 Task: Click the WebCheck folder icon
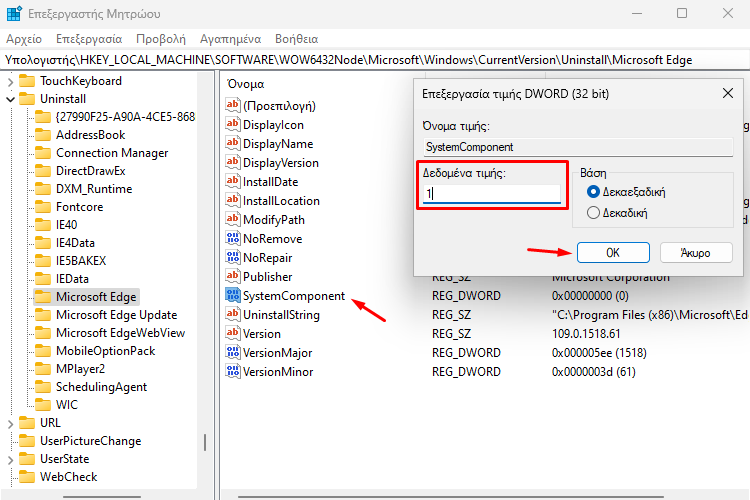[x=27, y=477]
